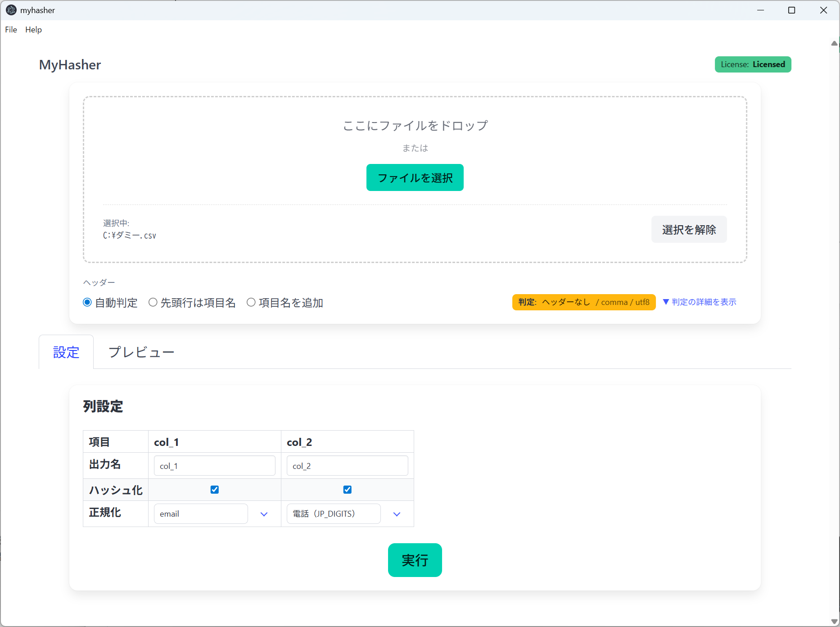Open the email normalization dropdown for col_1
840x627 pixels.
212,514
